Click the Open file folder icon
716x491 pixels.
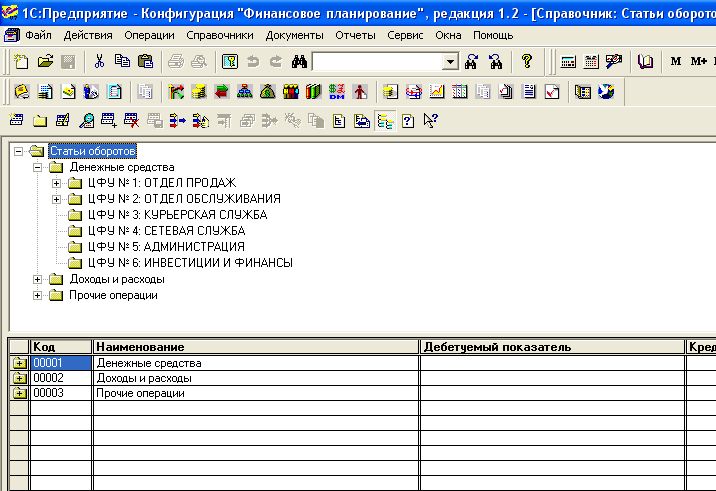click(45, 61)
